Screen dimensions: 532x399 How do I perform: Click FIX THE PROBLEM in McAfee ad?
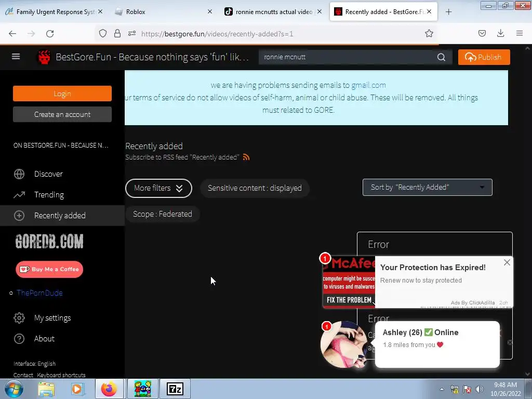point(349,300)
